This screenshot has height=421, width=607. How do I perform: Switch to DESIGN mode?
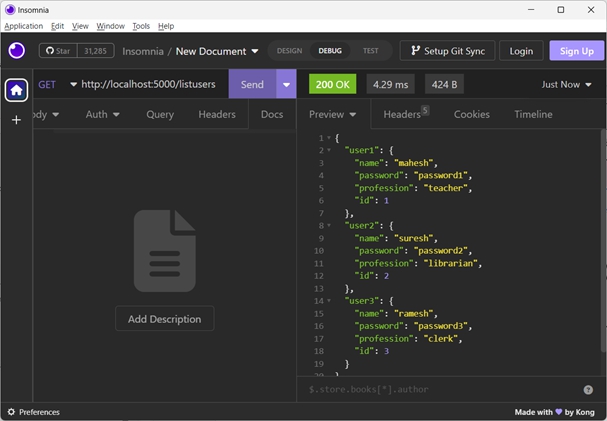(x=289, y=51)
